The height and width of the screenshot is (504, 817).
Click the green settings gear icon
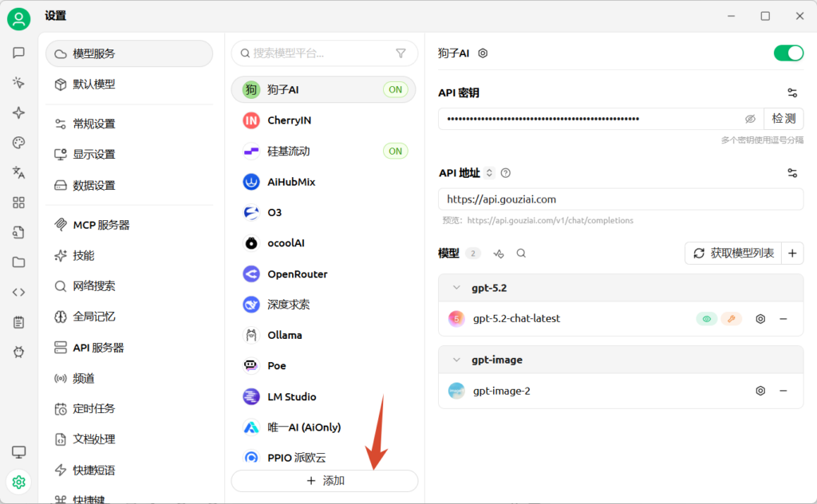19,482
